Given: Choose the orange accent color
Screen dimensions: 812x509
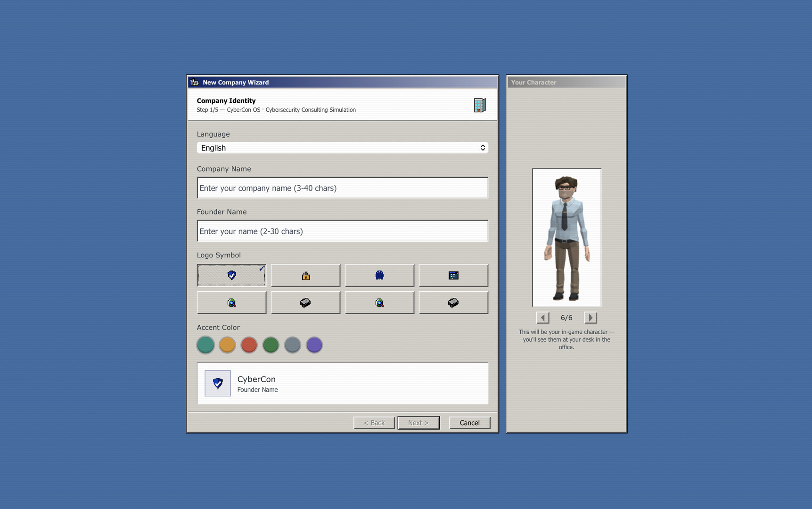Looking at the screenshot, I should (227, 345).
